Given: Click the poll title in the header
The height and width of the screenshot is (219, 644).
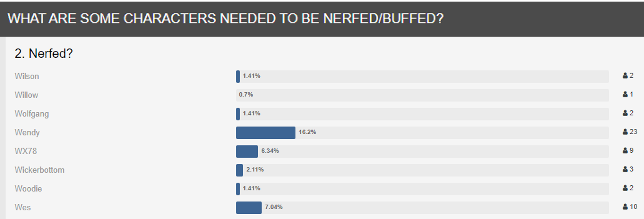Looking at the screenshot, I should 226,18.
